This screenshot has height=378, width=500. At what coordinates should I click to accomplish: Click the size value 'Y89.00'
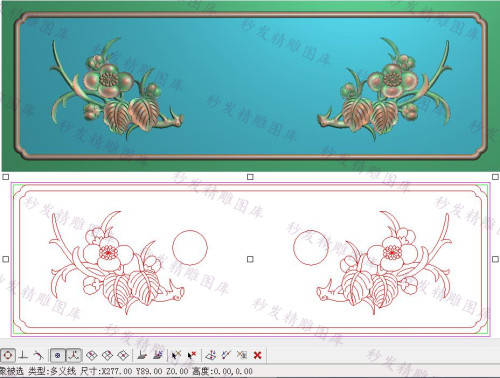tap(149, 371)
